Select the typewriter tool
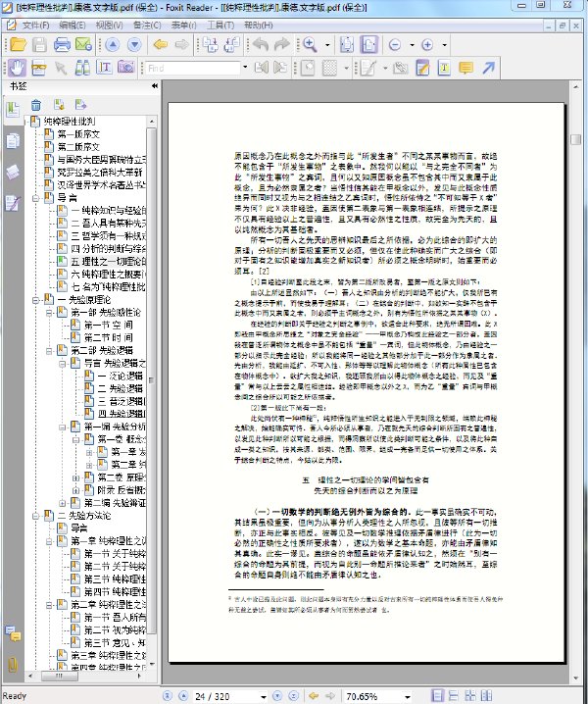Image resolution: width=588 pixels, height=704 pixels. click(x=444, y=68)
